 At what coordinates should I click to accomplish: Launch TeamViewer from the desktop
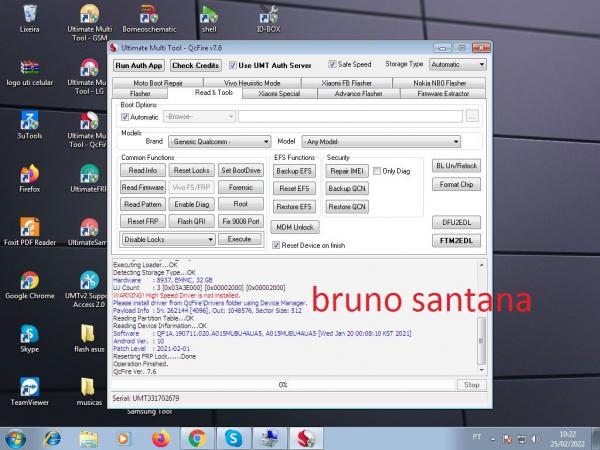(29, 391)
